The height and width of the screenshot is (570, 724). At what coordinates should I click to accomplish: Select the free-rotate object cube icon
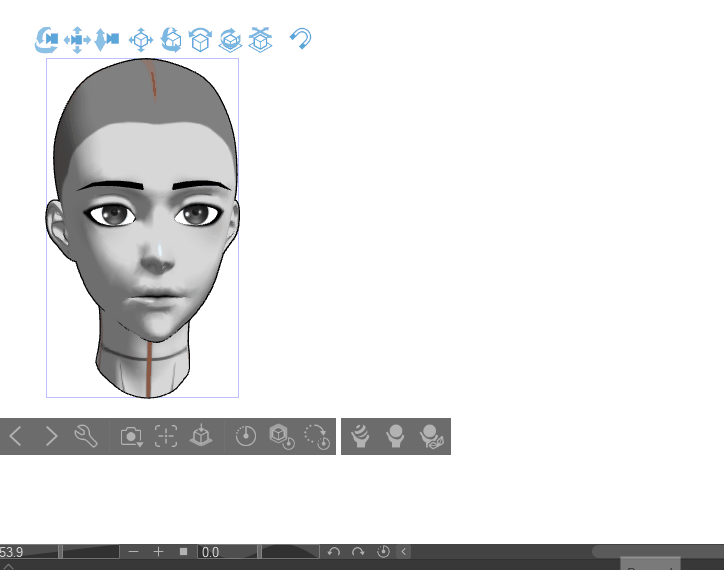click(171, 40)
